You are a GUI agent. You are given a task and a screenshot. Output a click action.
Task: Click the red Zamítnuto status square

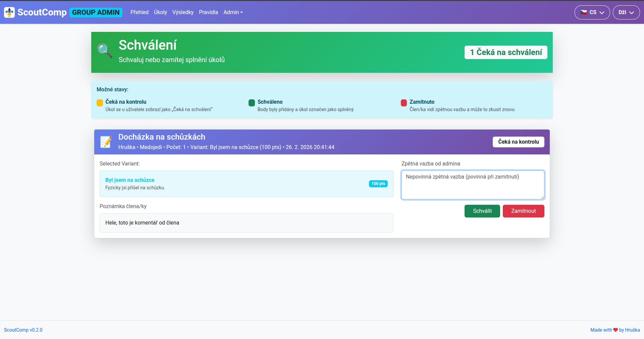point(404,103)
